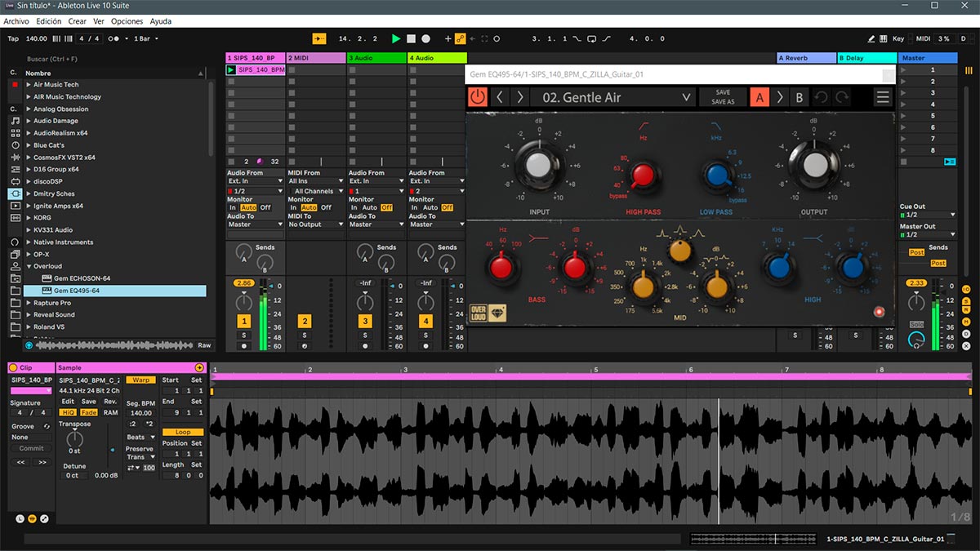Click SAVE AS in the EQ495 plugin
The height and width of the screenshot is (551, 980).
723,102
